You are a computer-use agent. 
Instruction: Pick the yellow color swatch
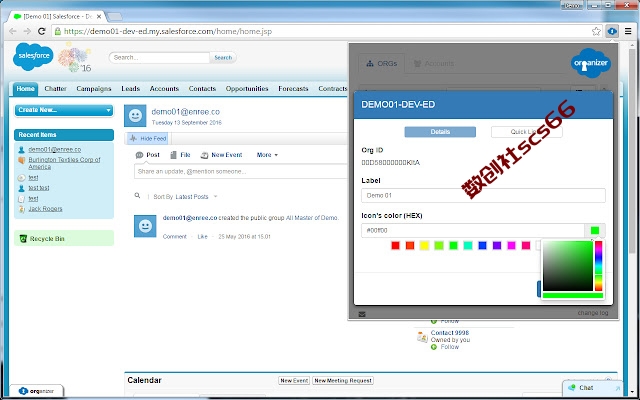(424, 246)
